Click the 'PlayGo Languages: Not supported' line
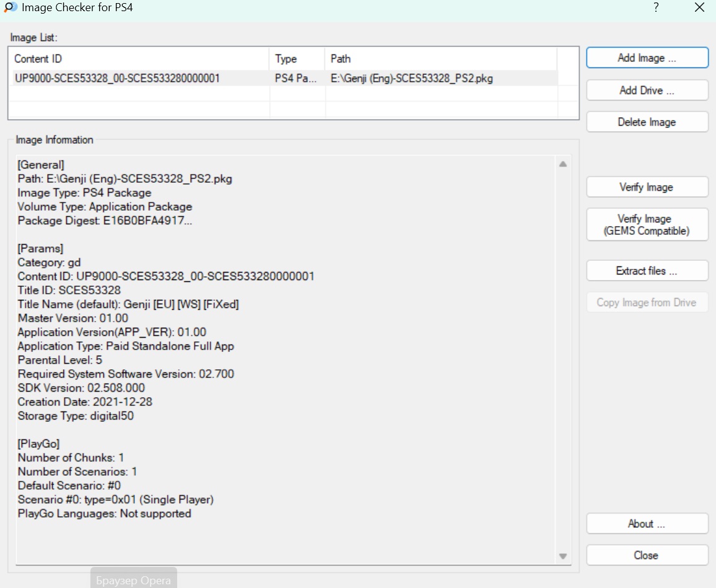Screen dimensions: 716x588 point(104,514)
